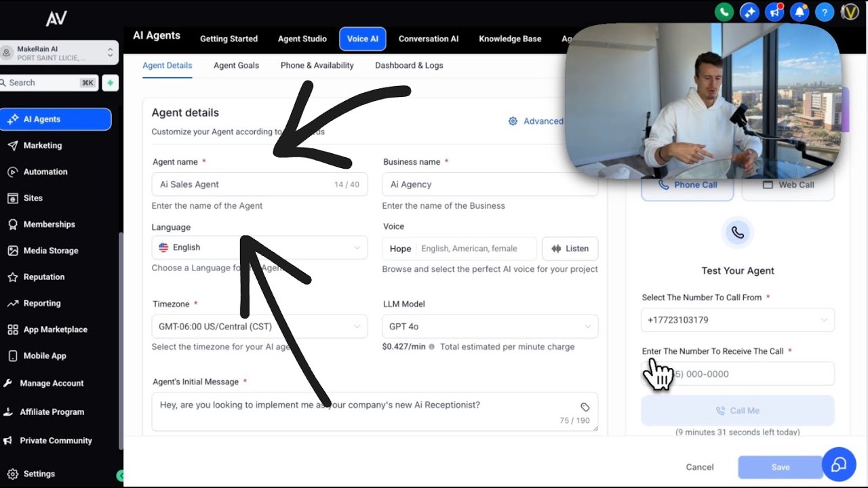The width and height of the screenshot is (868, 488).
Task: Click the tag icon in Initial Message box
Action: click(585, 407)
